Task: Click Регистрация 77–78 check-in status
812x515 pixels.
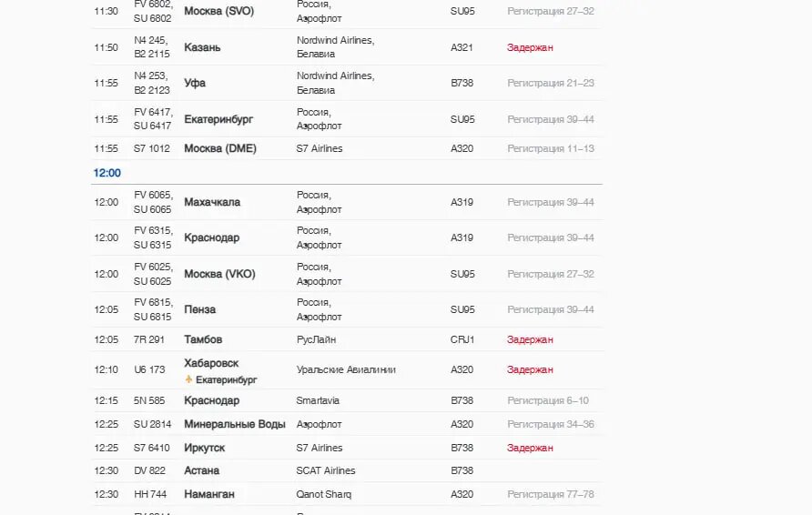Action: pos(551,494)
